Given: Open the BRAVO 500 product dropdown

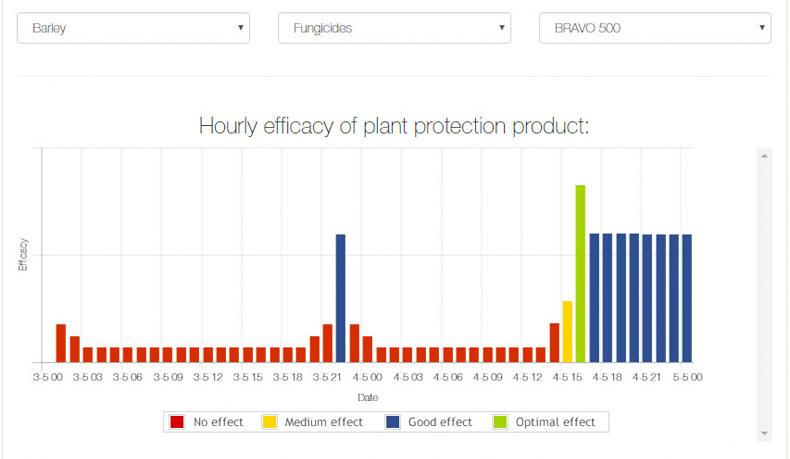Looking at the screenshot, I should click(x=655, y=28).
